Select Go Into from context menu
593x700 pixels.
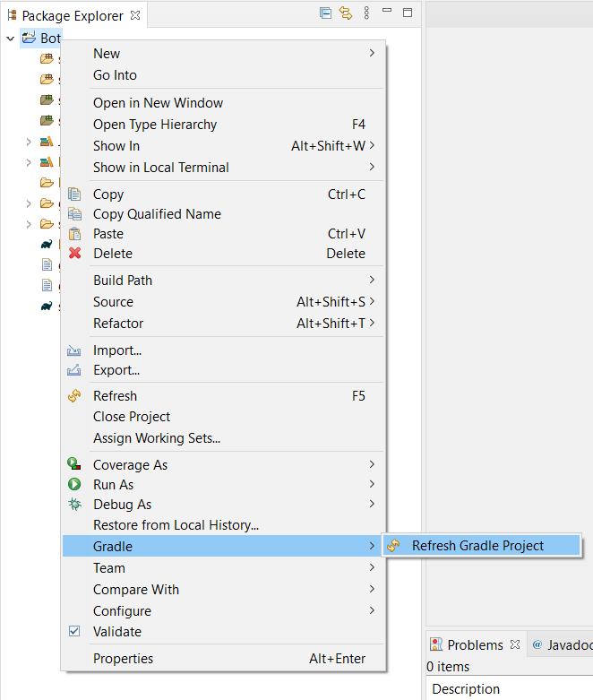(223, 75)
